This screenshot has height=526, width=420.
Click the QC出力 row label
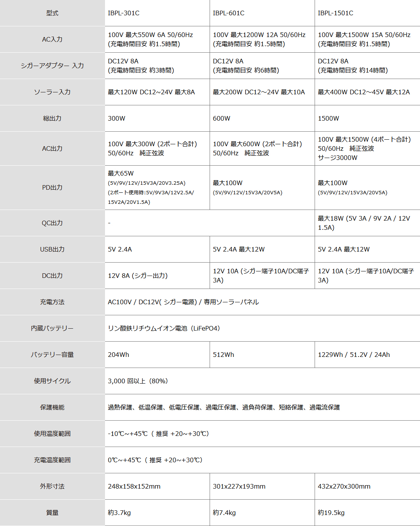[x=52, y=223]
